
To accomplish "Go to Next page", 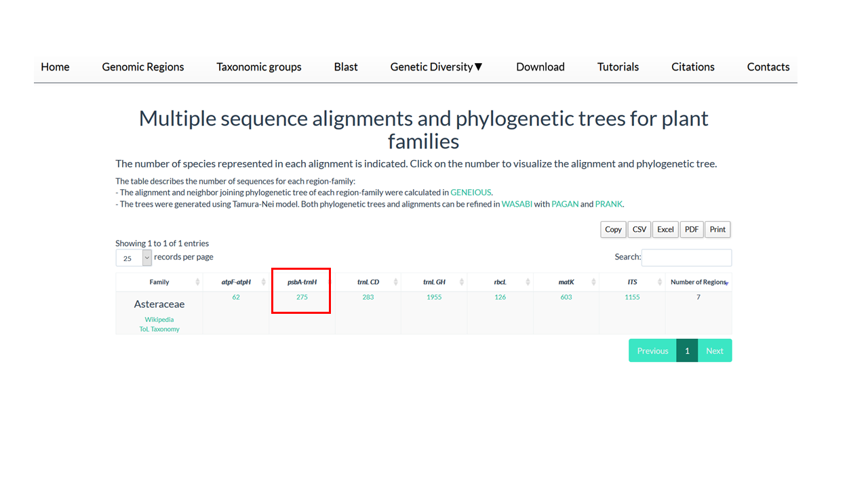I will [715, 350].
